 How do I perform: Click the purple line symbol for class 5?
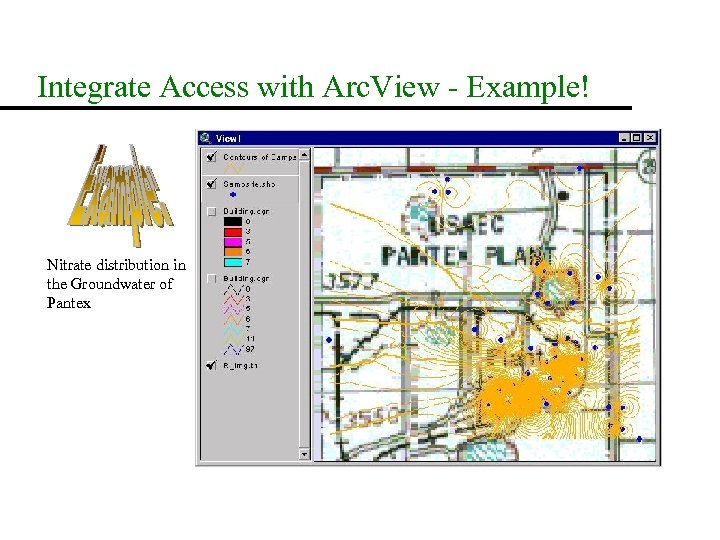click(x=233, y=309)
